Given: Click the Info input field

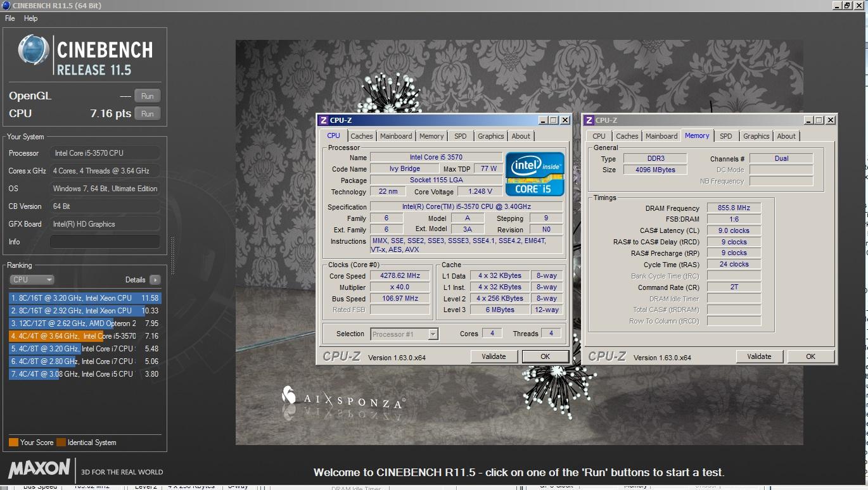Looking at the screenshot, I should tap(105, 242).
